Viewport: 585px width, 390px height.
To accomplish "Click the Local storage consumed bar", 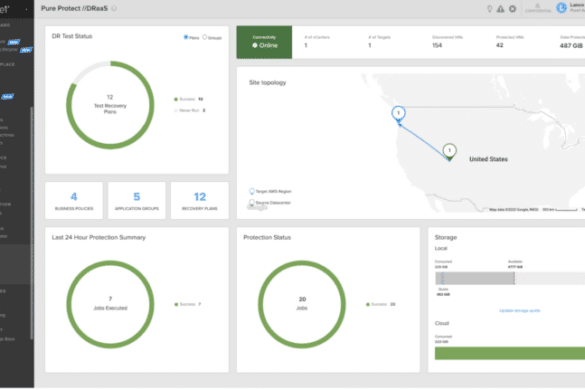I will pos(475,278).
